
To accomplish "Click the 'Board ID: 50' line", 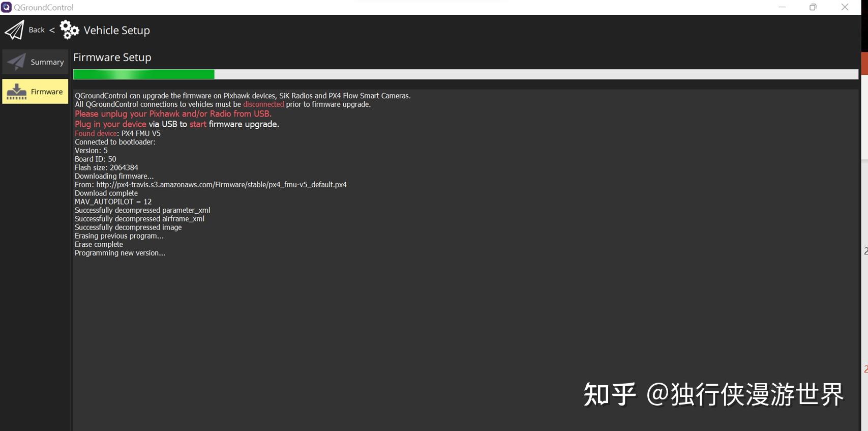I will click(x=96, y=159).
